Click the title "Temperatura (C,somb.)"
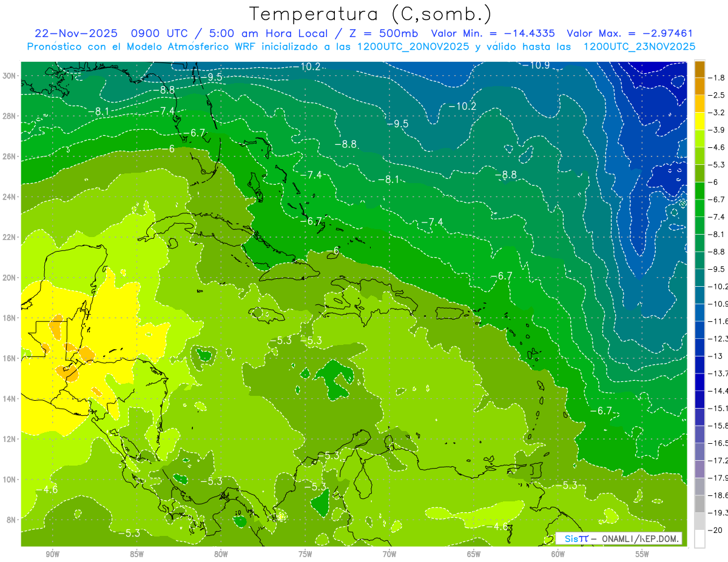This screenshot has height=562, width=728. tap(371, 14)
